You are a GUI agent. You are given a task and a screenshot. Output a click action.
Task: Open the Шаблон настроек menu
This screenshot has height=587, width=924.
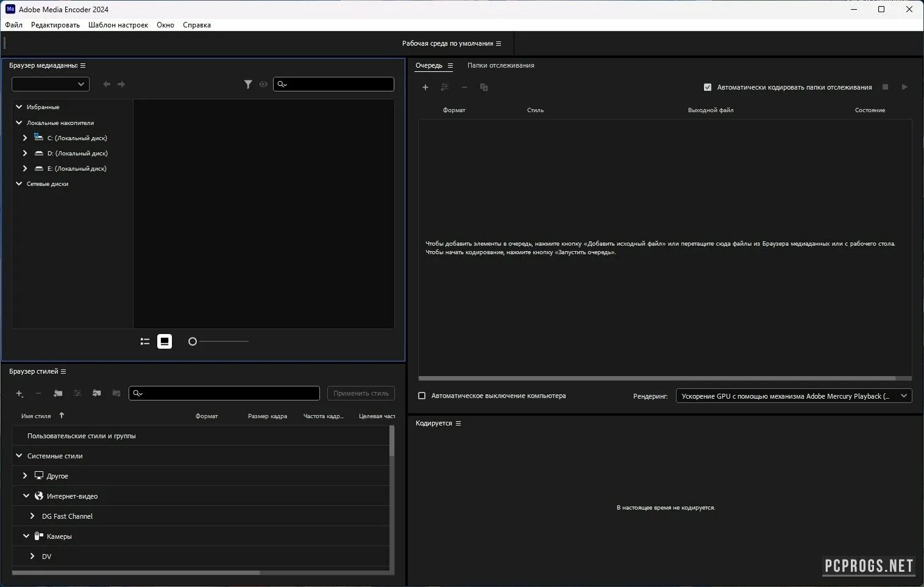coord(118,25)
